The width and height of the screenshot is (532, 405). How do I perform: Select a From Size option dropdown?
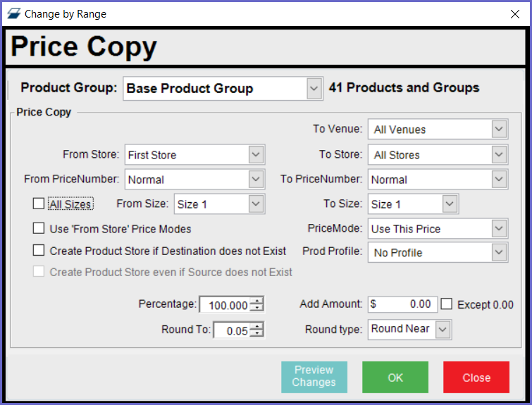(x=256, y=204)
